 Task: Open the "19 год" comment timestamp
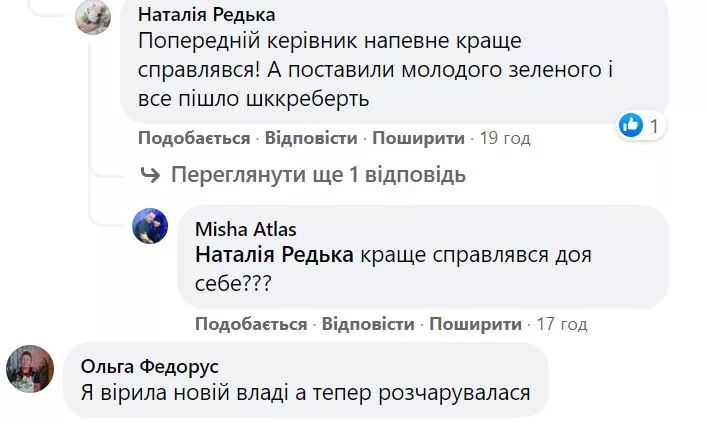(x=504, y=138)
